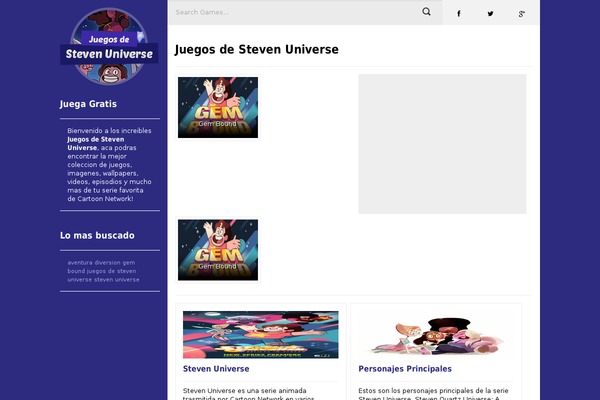Open the Facebook social icon
The height and width of the screenshot is (400, 600).
click(458, 14)
